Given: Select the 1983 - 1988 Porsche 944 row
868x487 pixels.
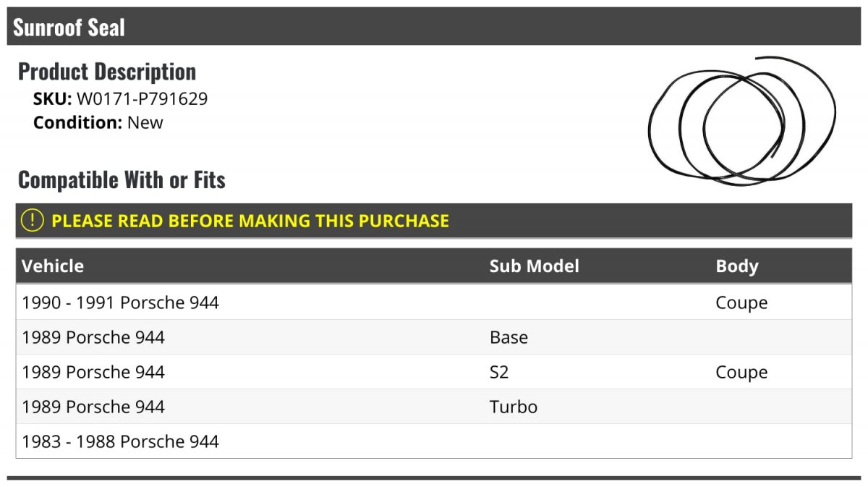Looking at the screenshot, I should [x=434, y=441].
